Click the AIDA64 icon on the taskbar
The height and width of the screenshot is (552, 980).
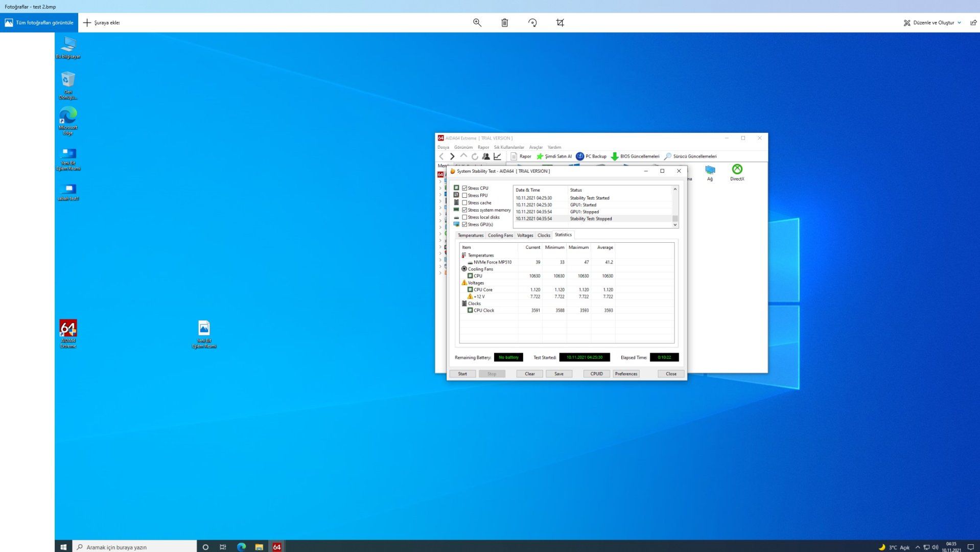click(x=276, y=546)
